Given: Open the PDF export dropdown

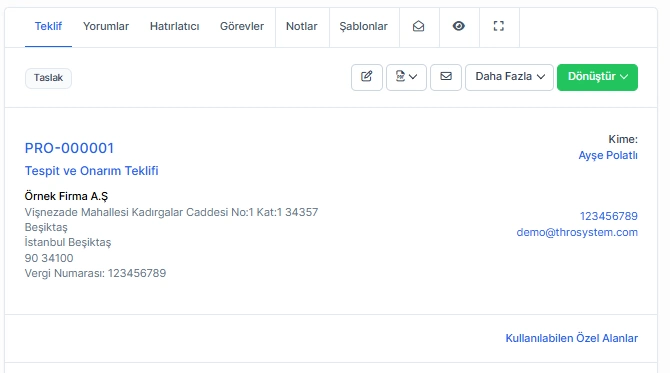Looking at the screenshot, I should [x=406, y=77].
